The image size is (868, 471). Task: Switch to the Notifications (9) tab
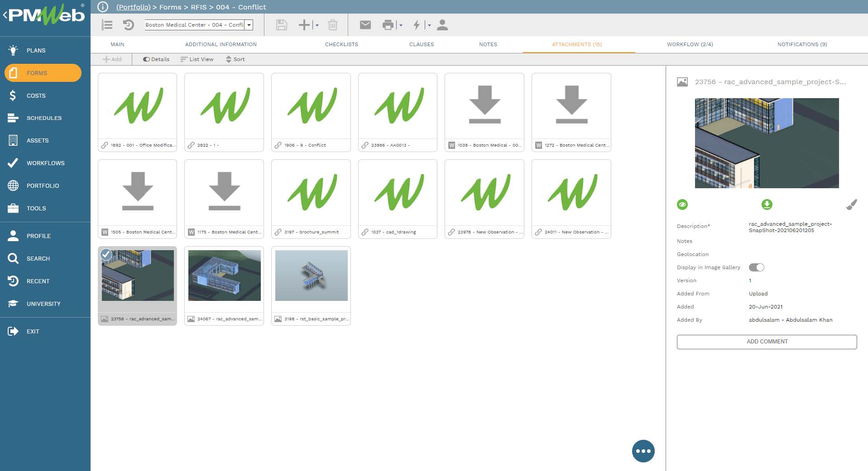[802, 44]
